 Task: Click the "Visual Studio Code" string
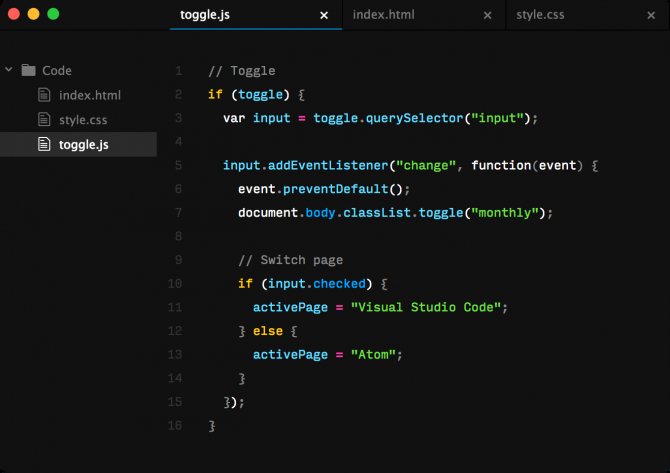(426, 307)
